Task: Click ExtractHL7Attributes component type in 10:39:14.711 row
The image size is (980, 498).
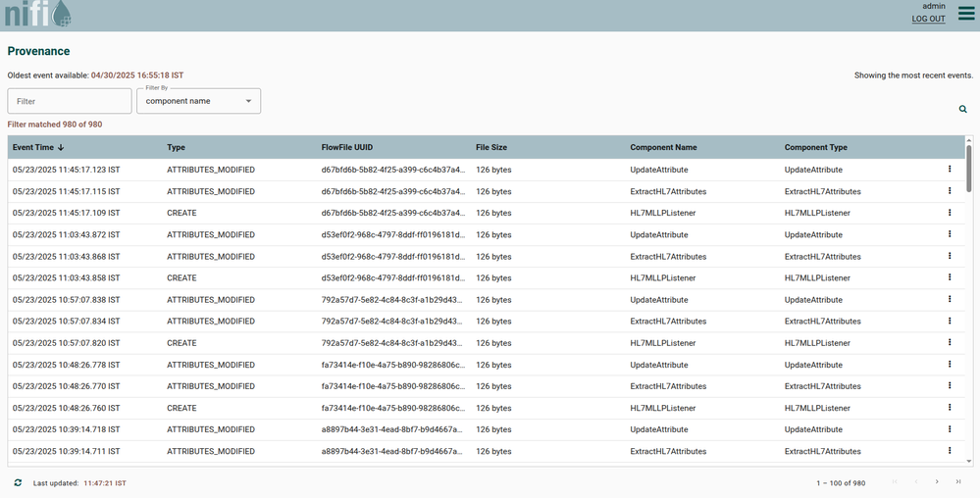Action: (x=822, y=451)
